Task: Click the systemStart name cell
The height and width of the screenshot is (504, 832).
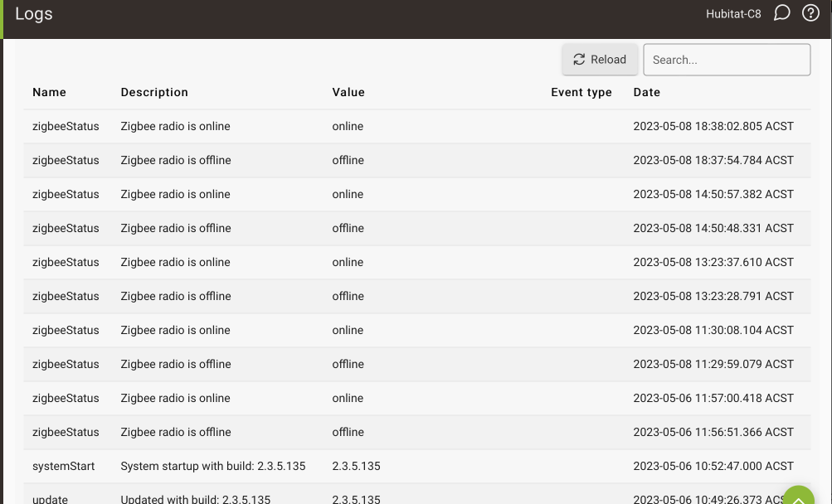Action: point(64,466)
